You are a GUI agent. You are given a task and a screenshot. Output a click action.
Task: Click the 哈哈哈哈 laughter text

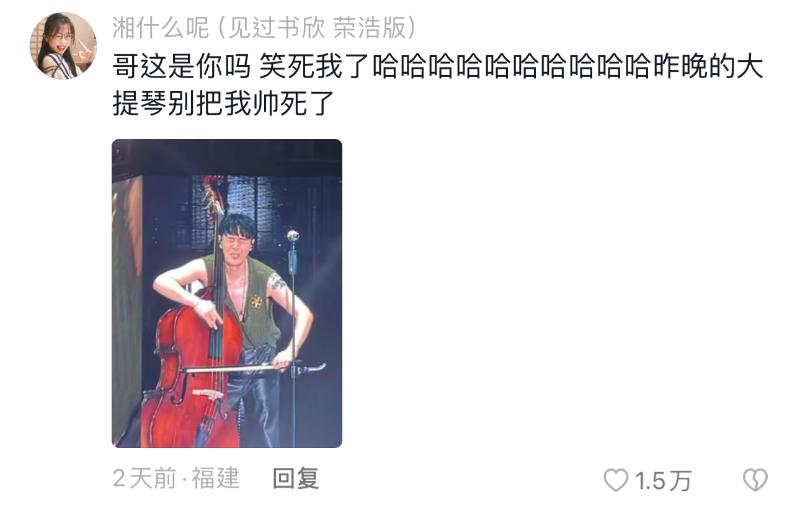(512, 67)
